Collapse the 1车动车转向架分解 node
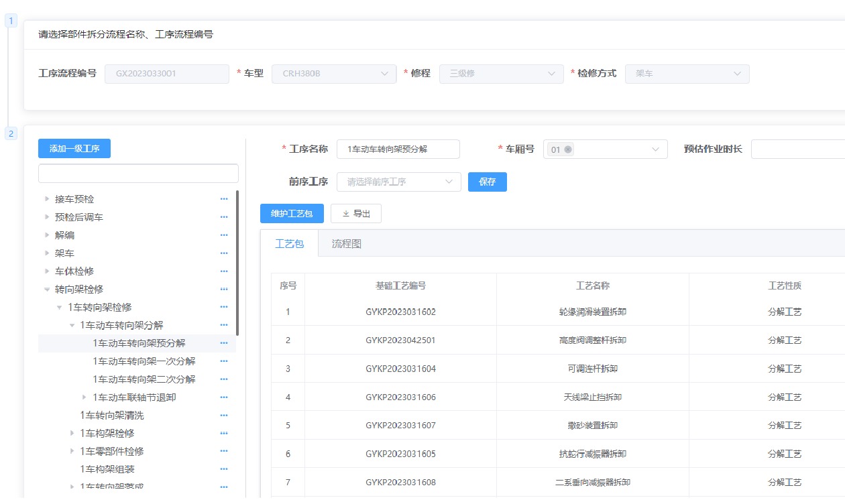This screenshot has height=504, width=845. (x=72, y=325)
